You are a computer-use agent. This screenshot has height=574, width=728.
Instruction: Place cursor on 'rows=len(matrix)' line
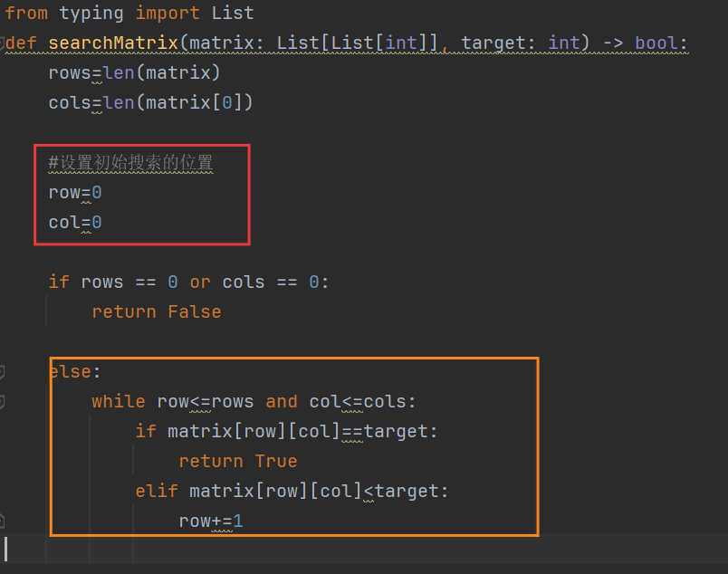pos(134,73)
